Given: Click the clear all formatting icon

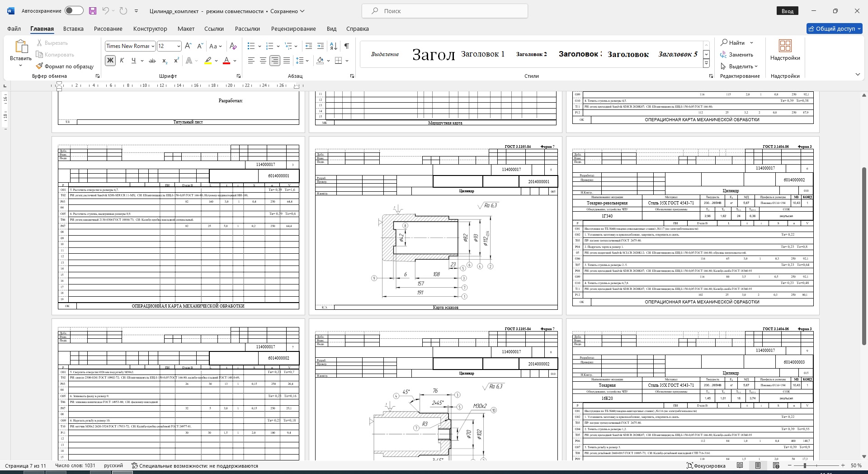Looking at the screenshot, I should [x=233, y=46].
